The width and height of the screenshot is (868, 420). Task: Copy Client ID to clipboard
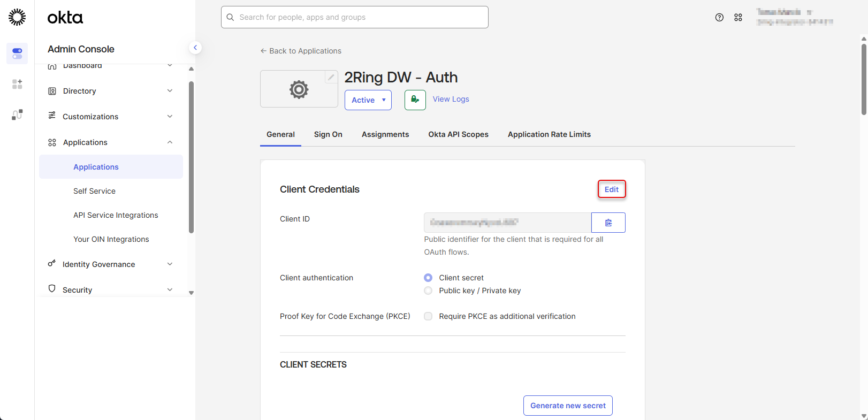608,223
